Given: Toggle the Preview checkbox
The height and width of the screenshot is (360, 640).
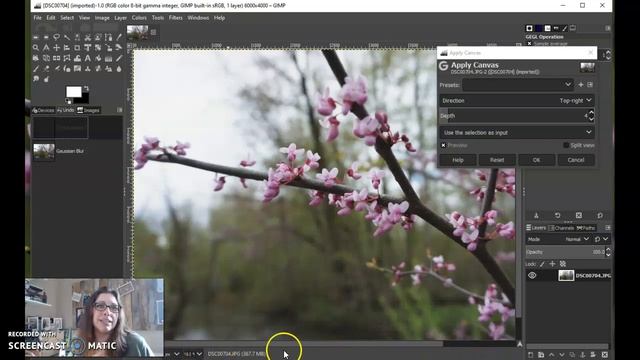Looking at the screenshot, I should (x=443, y=145).
